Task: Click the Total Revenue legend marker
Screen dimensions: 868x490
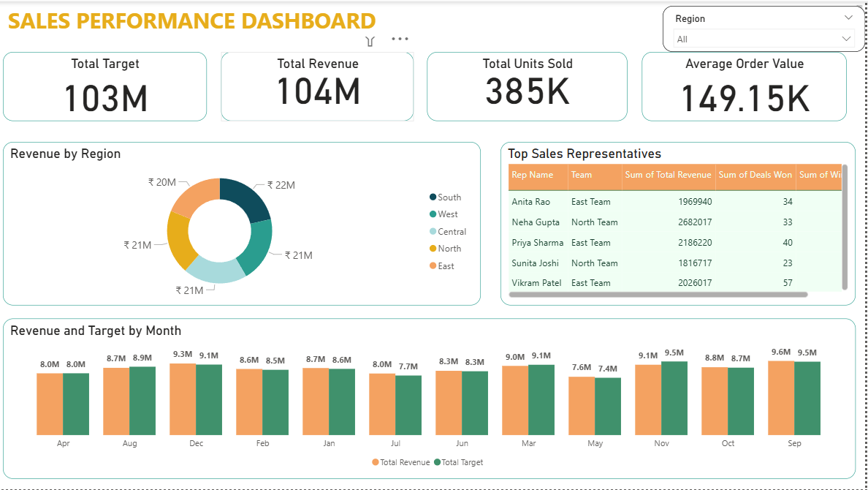Action: (376, 462)
